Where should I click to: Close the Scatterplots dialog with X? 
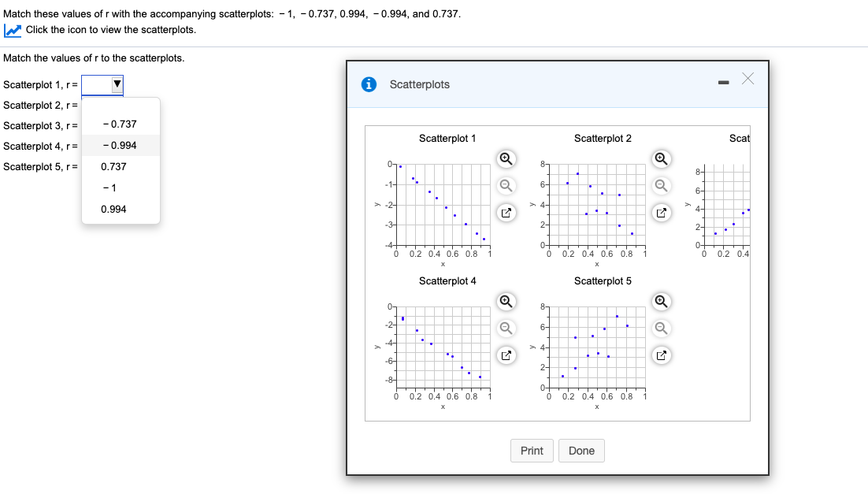747,79
